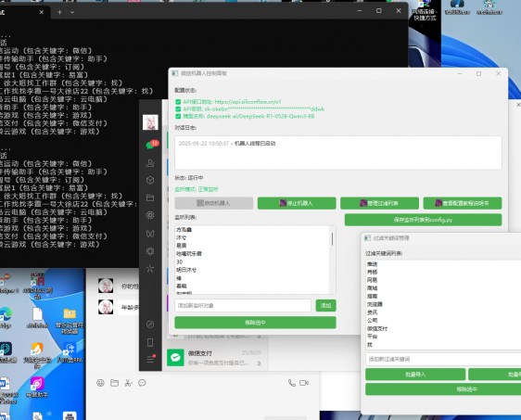Select the 火绒安全软件 desktop icon
Viewport: 521px width, 420px height.
pos(37,355)
